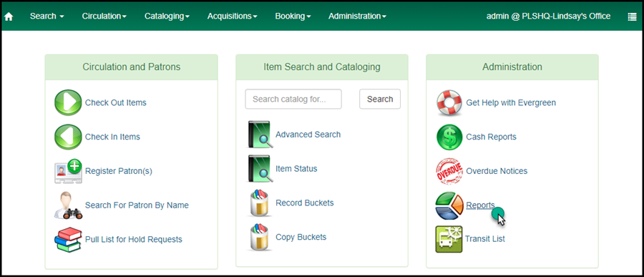644x277 pixels.
Task: Open the Item Status link
Action: pyautogui.click(x=296, y=168)
